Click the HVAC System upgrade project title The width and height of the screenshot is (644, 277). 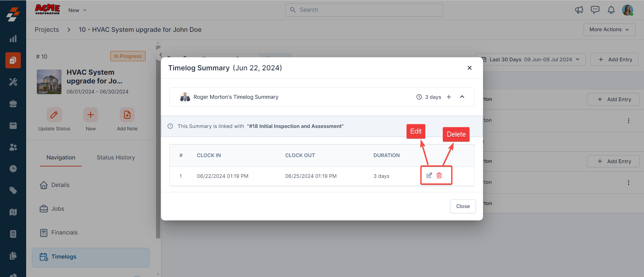(x=95, y=77)
